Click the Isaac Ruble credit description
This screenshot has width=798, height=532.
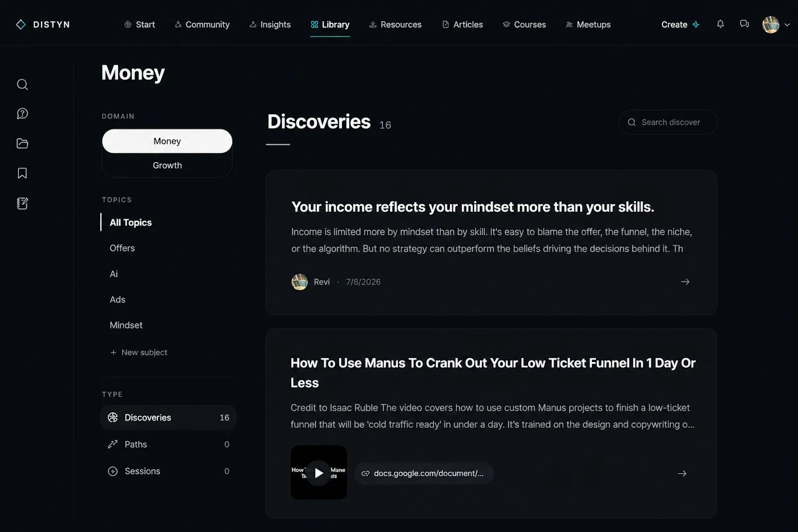coord(492,416)
